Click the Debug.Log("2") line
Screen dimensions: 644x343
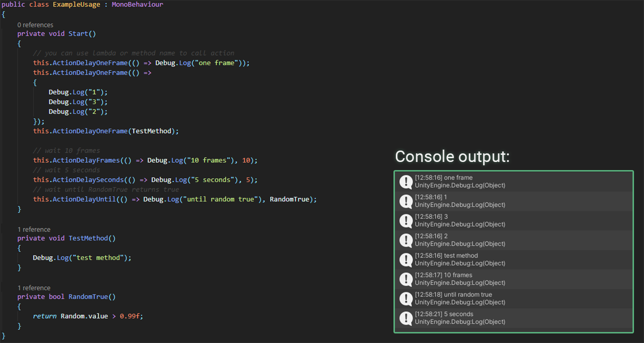[x=79, y=111]
